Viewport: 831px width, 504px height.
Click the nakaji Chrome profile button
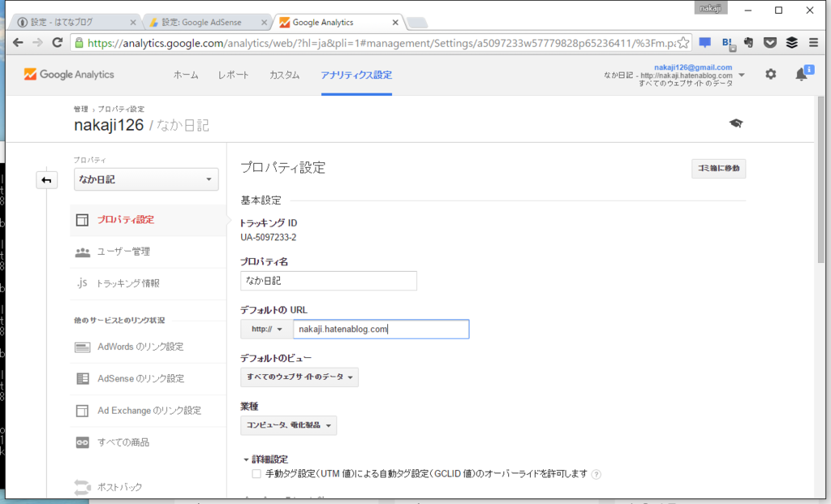click(710, 8)
